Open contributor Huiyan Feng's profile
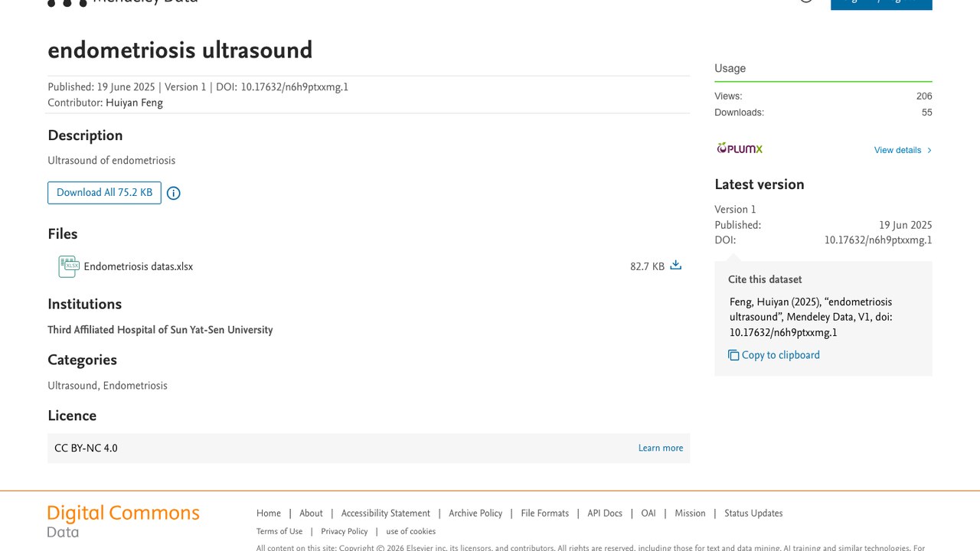Image resolution: width=980 pixels, height=551 pixels. click(134, 103)
